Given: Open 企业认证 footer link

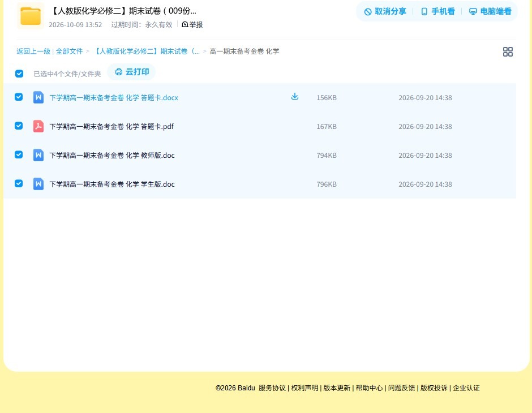Looking at the screenshot, I should pos(466,388).
